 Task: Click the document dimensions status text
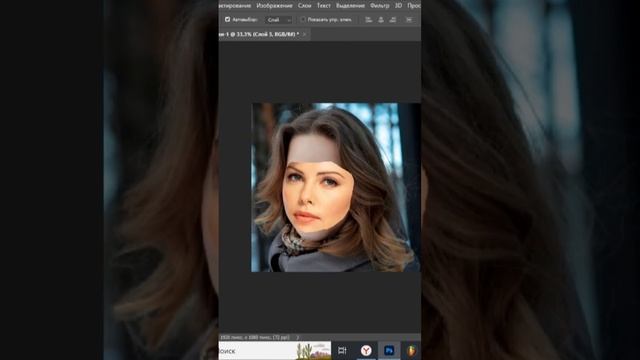(x=255, y=338)
